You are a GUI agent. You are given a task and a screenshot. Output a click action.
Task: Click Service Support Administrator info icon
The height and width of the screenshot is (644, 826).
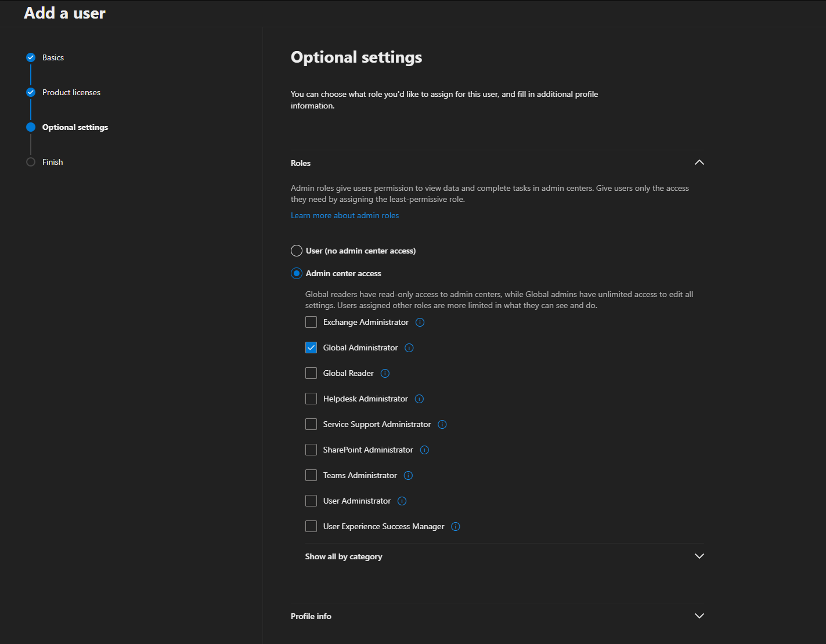point(442,425)
